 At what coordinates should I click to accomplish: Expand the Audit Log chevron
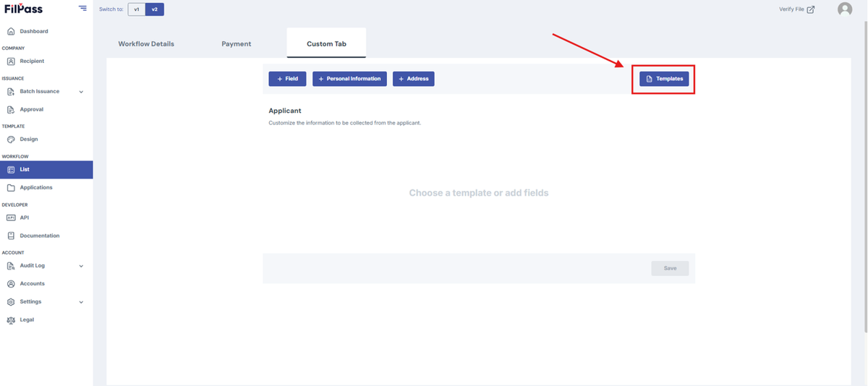click(81, 266)
